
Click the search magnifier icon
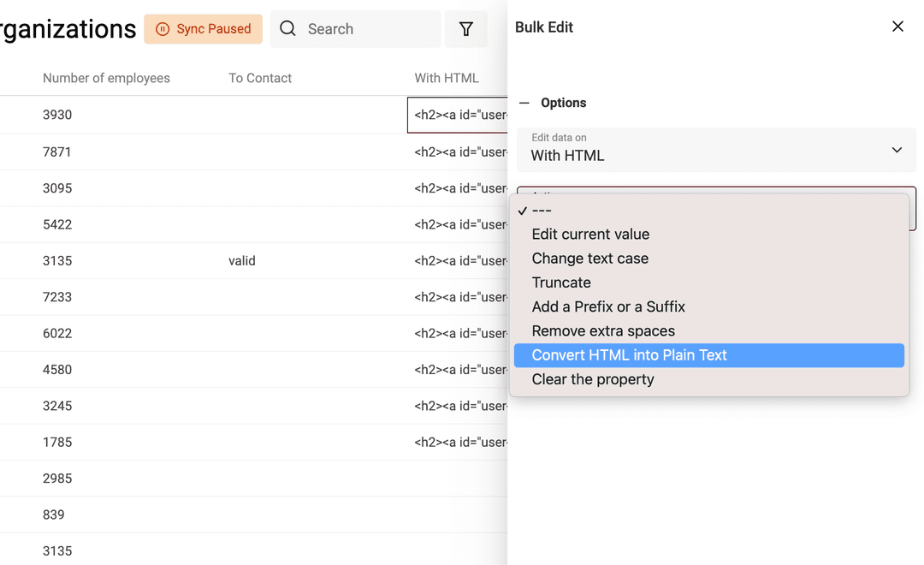click(x=287, y=28)
